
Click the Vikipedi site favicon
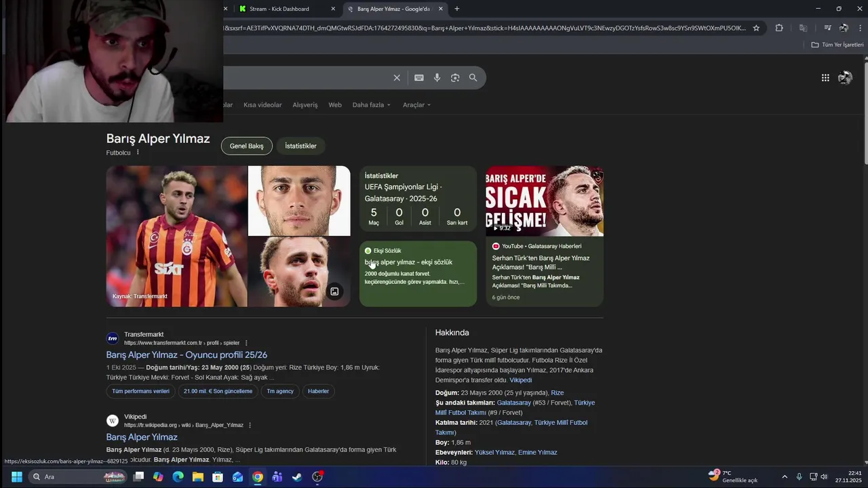113,420
